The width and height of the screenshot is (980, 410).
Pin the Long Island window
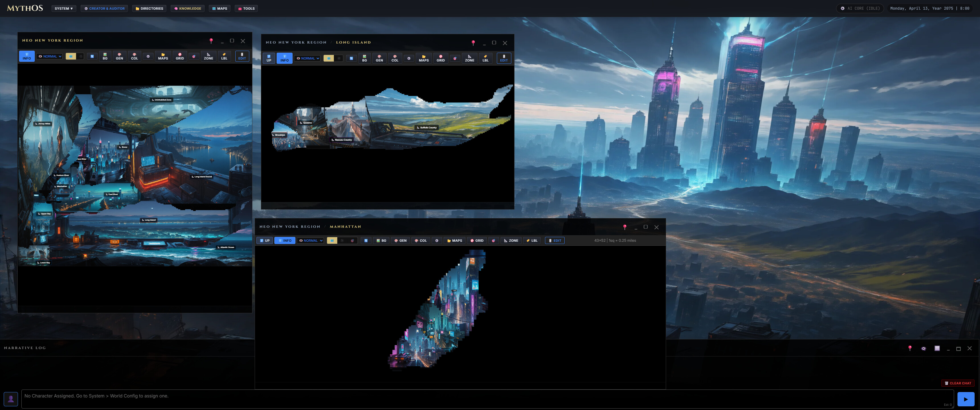point(473,43)
